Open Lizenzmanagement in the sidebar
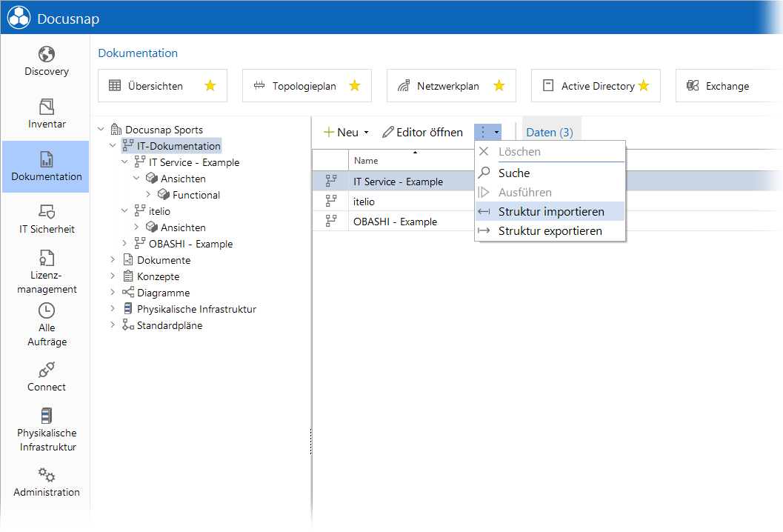The image size is (783, 532). pos(47,272)
